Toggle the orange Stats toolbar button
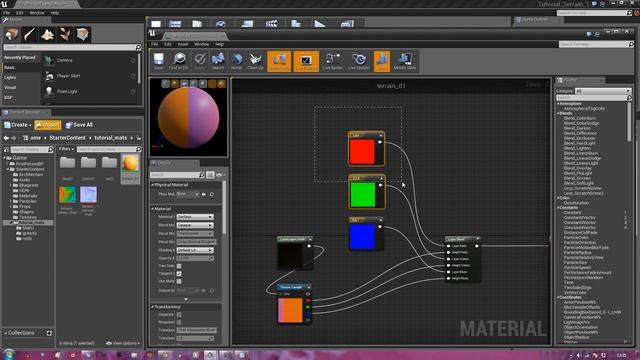640x360 pixels. point(382,61)
